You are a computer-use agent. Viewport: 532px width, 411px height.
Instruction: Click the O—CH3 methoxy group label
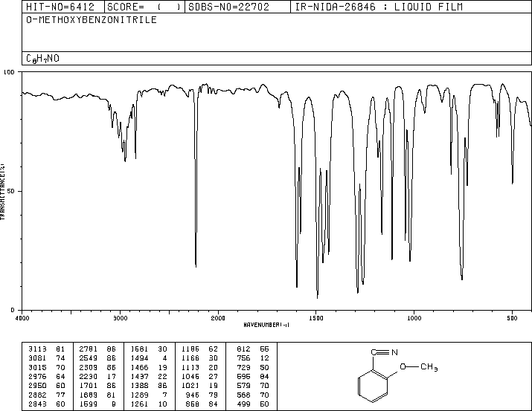tap(418, 367)
